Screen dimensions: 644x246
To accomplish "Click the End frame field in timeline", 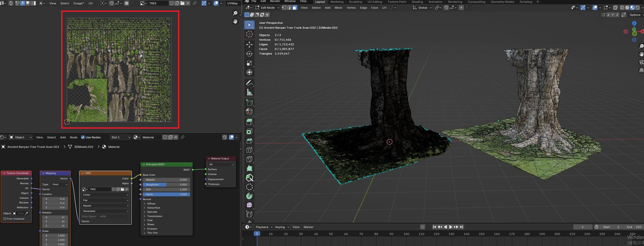I will point(634,227).
